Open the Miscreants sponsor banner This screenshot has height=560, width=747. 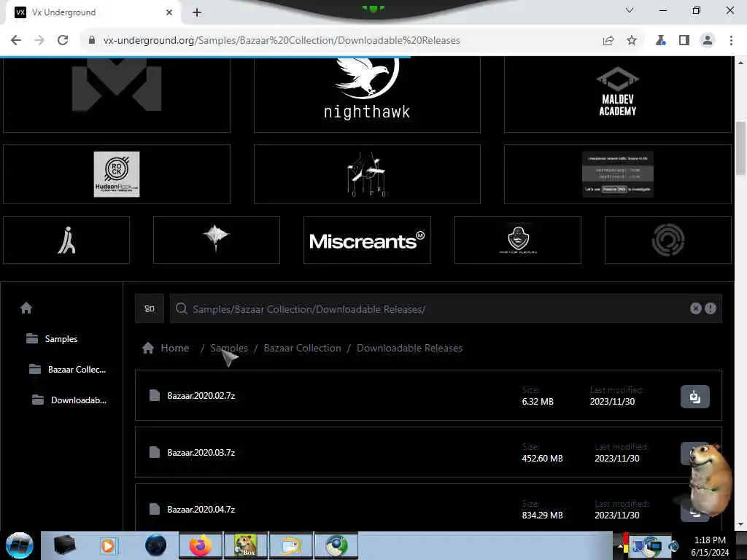(x=367, y=240)
